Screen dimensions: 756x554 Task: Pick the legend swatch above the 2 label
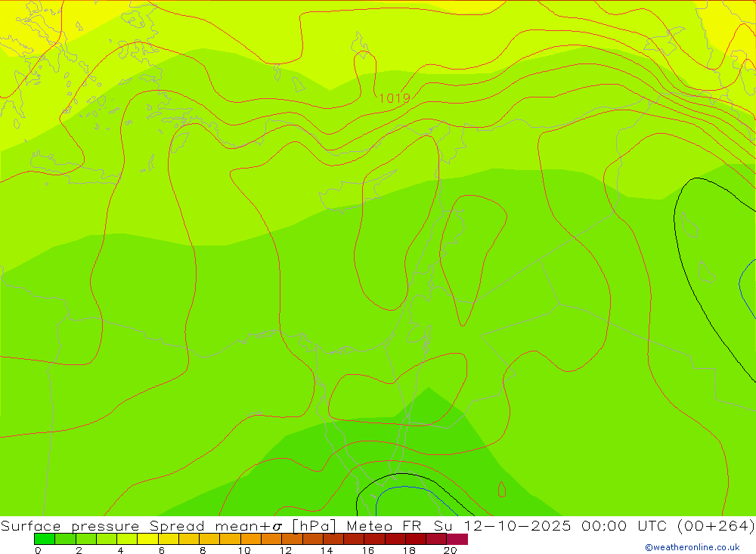tap(86, 539)
